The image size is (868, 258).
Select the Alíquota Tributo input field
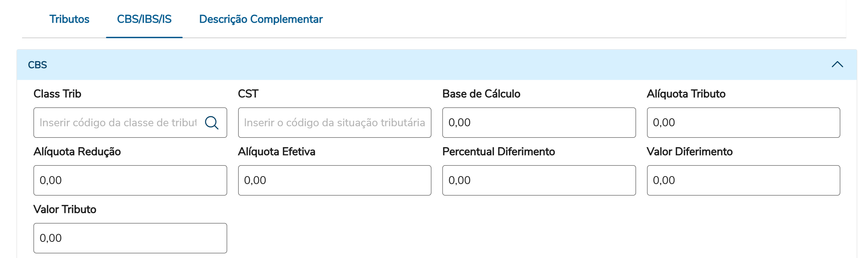[x=743, y=122]
